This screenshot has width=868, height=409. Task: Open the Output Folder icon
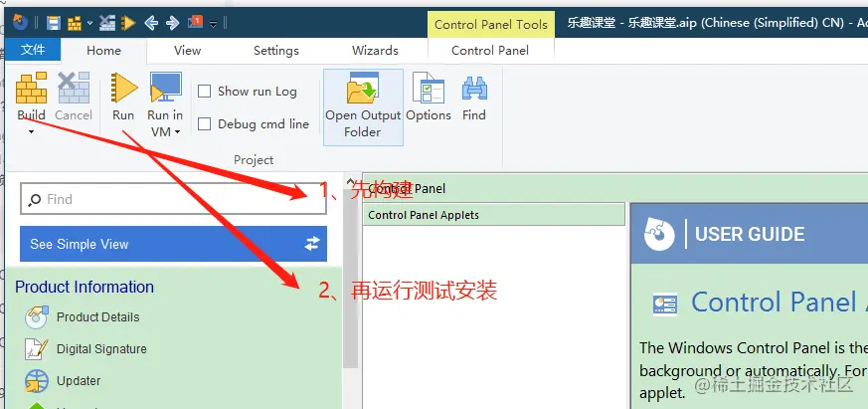[363, 88]
